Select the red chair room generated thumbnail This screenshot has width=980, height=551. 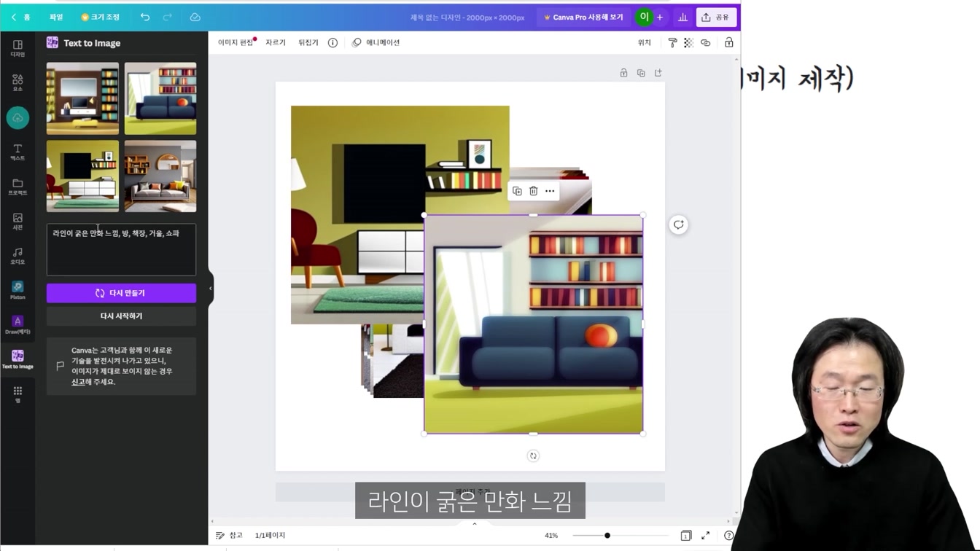82,176
